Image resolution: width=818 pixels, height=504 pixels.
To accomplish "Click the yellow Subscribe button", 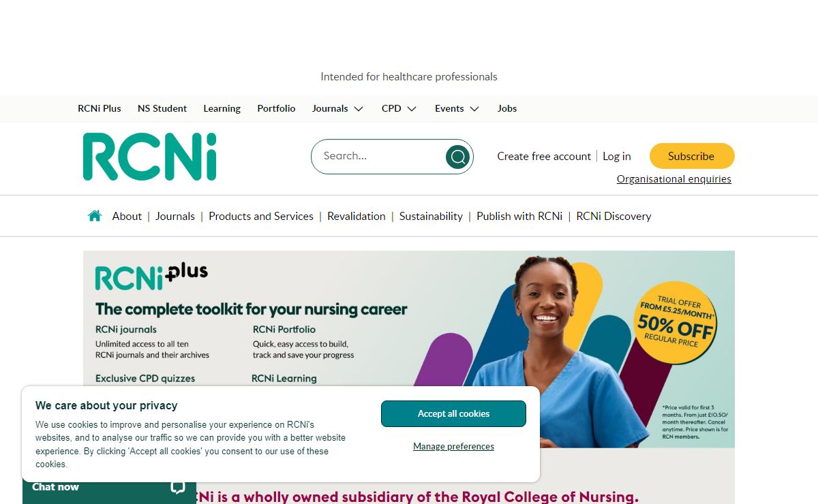I will pos(692,156).
